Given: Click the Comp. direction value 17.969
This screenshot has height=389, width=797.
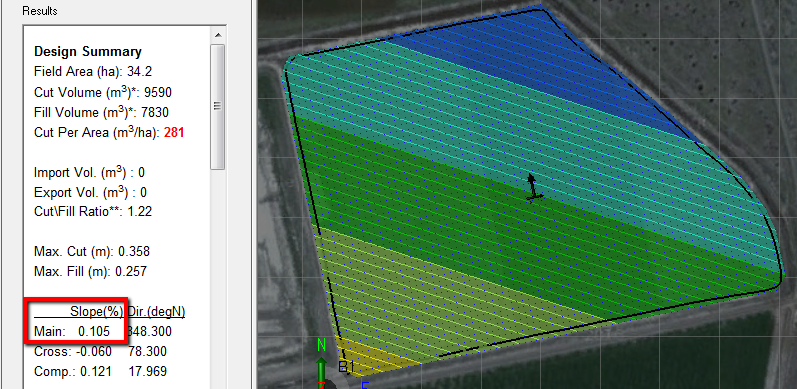Looking at the screenshot, I should click(x=147, y=371).
